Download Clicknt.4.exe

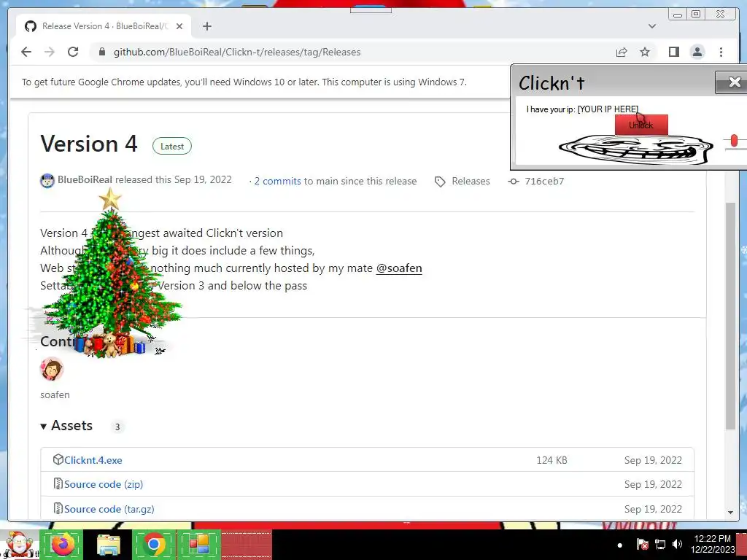pyautogui.click(x=93, y=460)
